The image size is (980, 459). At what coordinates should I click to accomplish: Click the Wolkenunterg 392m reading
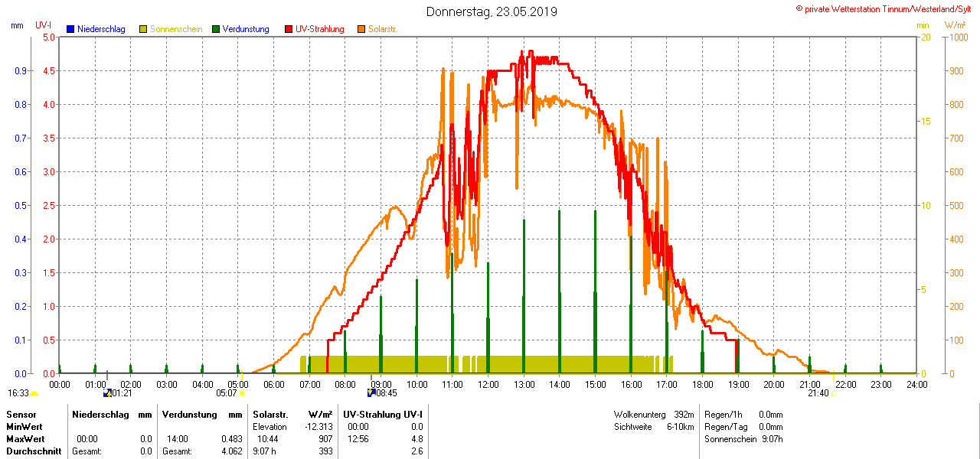tap(653, 414)
